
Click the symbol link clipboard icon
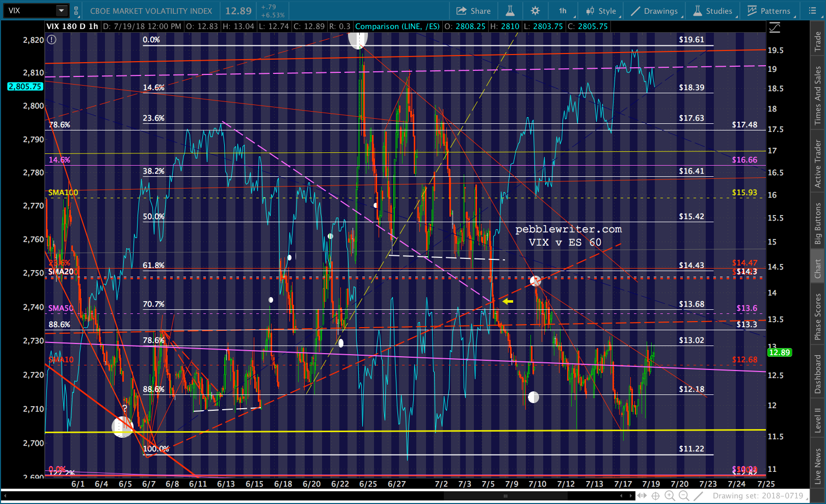(x=76, y=11)
